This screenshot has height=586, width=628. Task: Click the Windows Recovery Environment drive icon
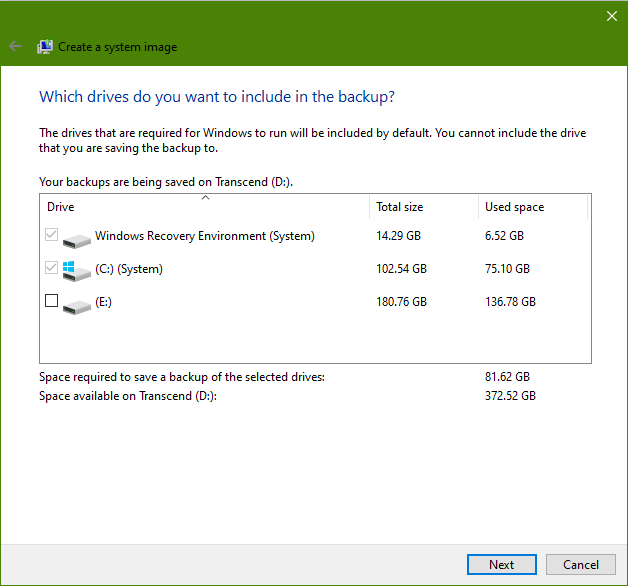pos(76,240)
